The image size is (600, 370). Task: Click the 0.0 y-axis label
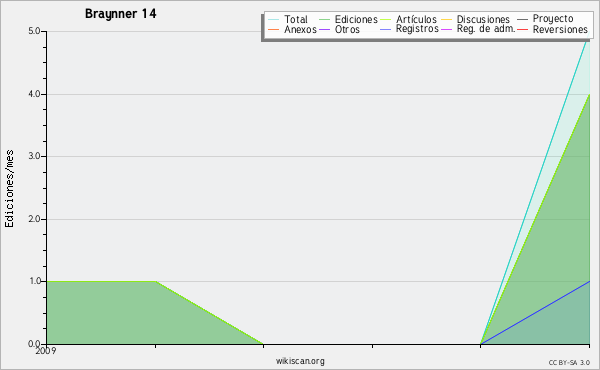[34, 344]
